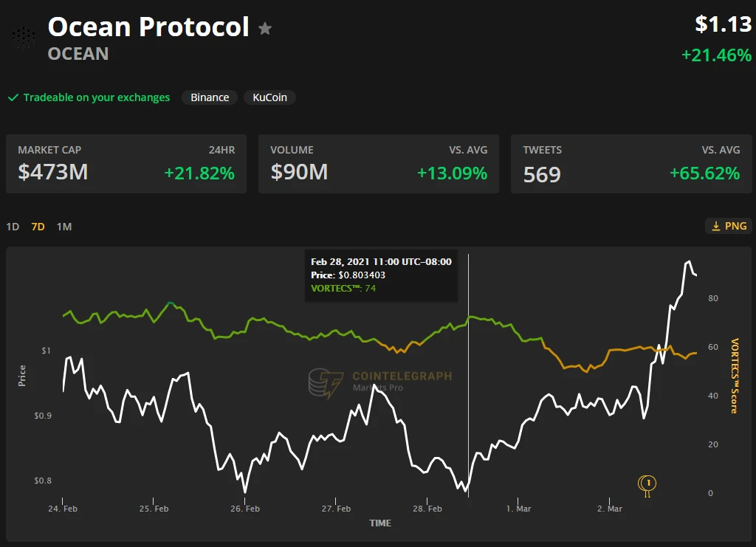Click the 20 VORTECS axis label
756x547 pixels.
pos(713,444)
